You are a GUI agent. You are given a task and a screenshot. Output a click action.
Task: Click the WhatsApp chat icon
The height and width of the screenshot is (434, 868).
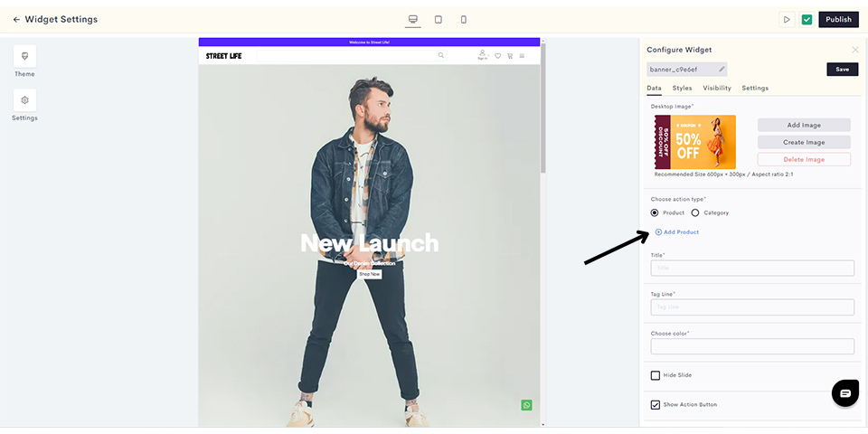[526, 405]
